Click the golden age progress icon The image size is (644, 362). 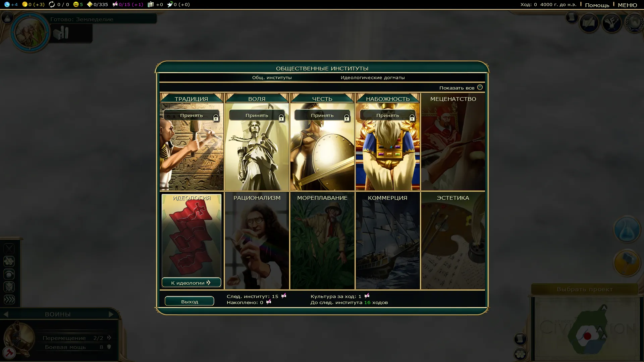(x=90, y=4)
